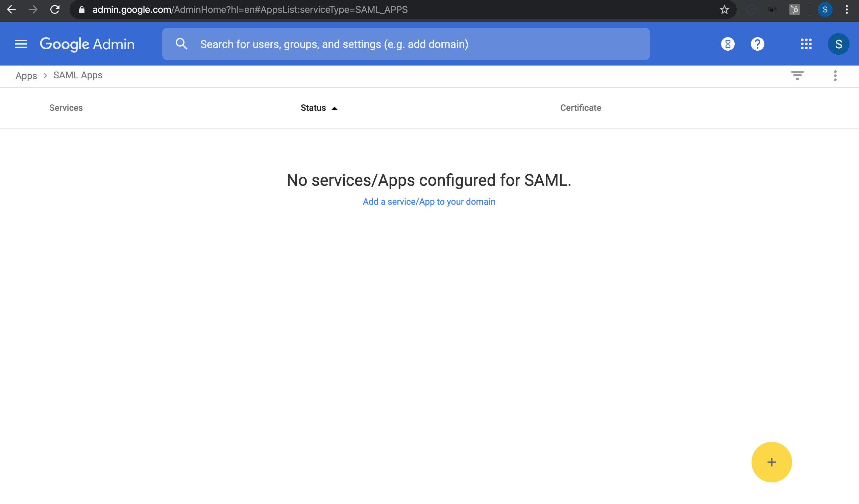Click the yellow add new SAML app button
Image resolution: width=859 pixels, height=504 pixels.
click(772, 462)
